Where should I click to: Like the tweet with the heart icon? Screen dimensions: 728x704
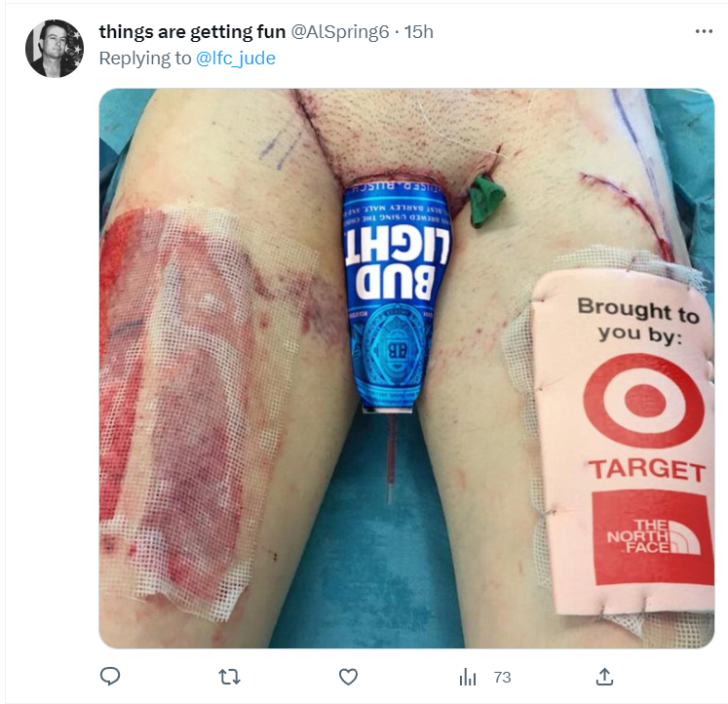click(x=348, y=677)
